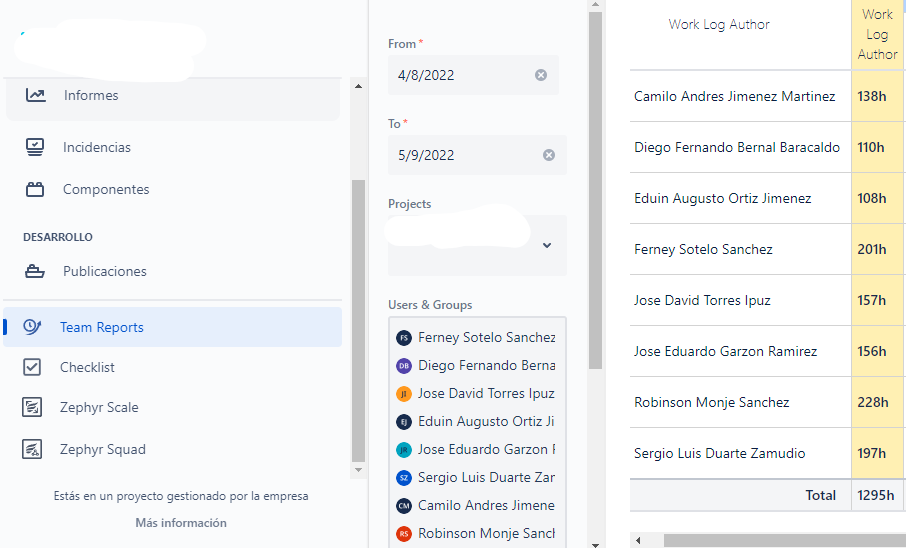
Task: Click the CM avatar icon
Action: coord(404,505)
